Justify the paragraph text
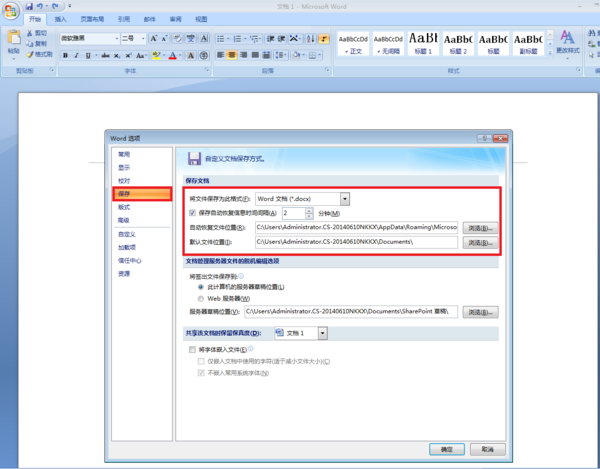600x469 pixels. tap(255, 55)
